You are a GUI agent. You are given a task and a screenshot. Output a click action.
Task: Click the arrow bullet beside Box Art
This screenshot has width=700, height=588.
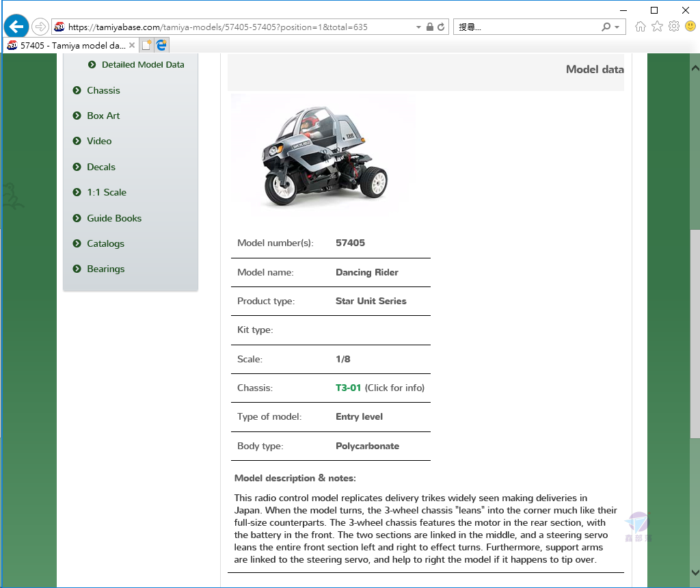pyautogui.click(x=77, y=116)
